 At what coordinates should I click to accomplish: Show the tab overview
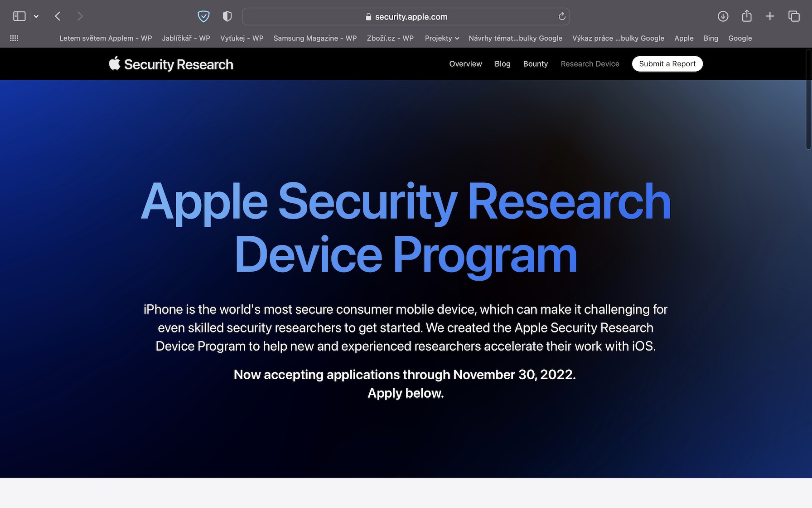pos(794,16)
